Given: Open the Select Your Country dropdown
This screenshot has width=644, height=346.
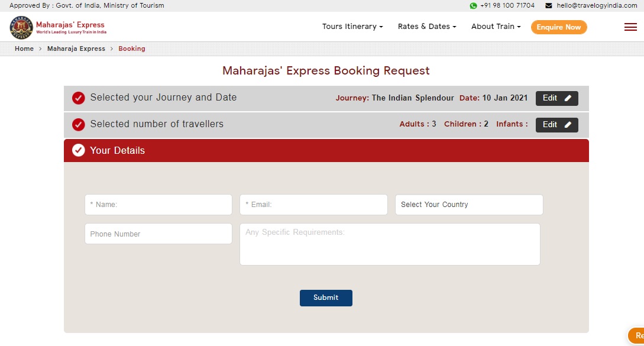Looking at the screenshot, I should 468,205.
